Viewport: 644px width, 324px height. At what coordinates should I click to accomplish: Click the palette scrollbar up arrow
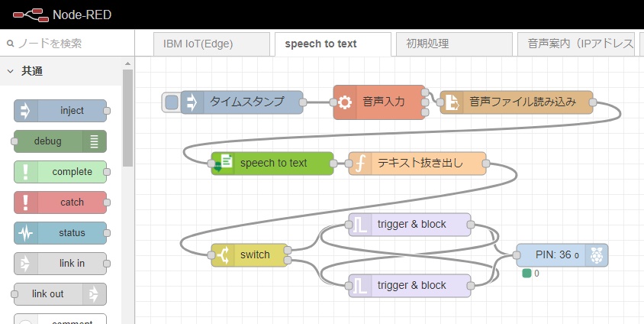pyautogui.click(x=127, y=63)
